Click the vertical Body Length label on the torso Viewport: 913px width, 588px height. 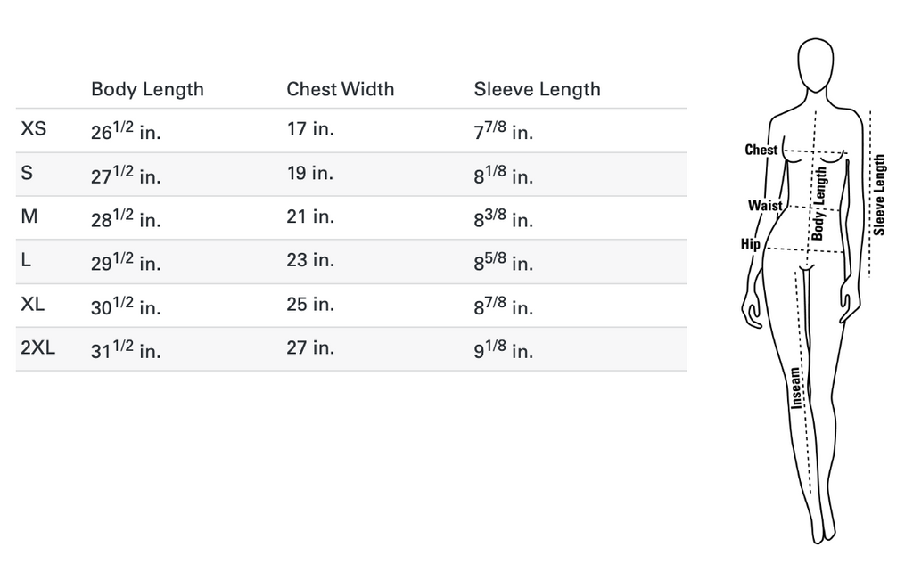(818, 204)
